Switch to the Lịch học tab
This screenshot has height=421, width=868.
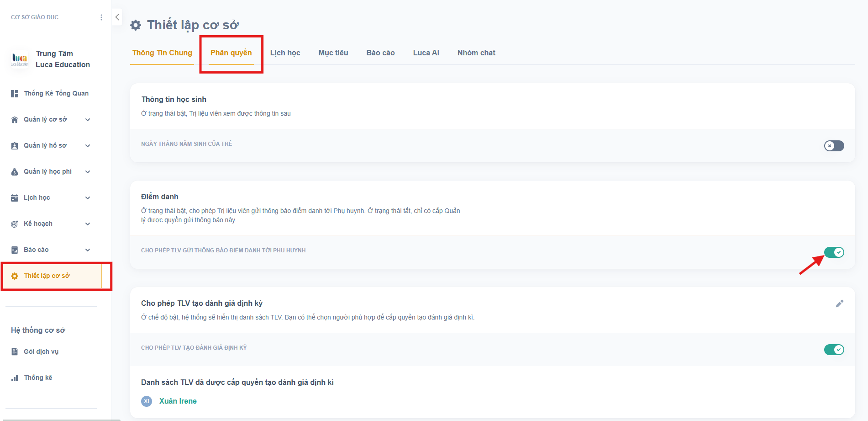285,53
